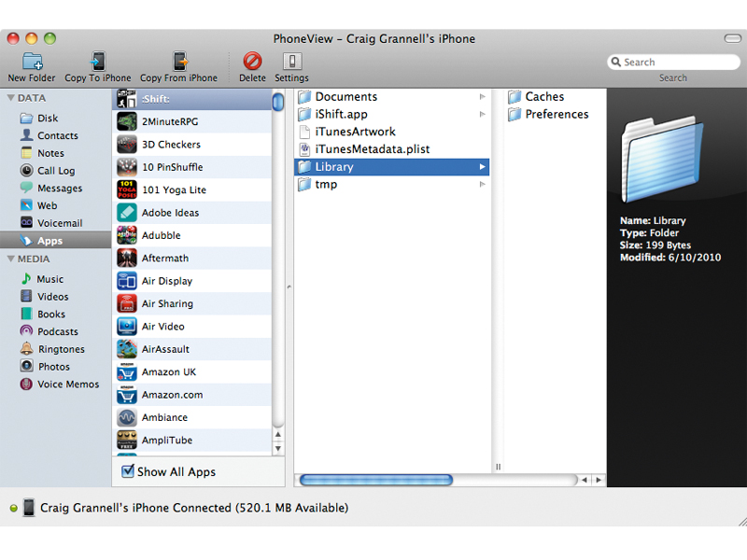Open the Caches folder
Image resolution: width=747 pixels, height=560 pixels.
click(x=536, y=97)
